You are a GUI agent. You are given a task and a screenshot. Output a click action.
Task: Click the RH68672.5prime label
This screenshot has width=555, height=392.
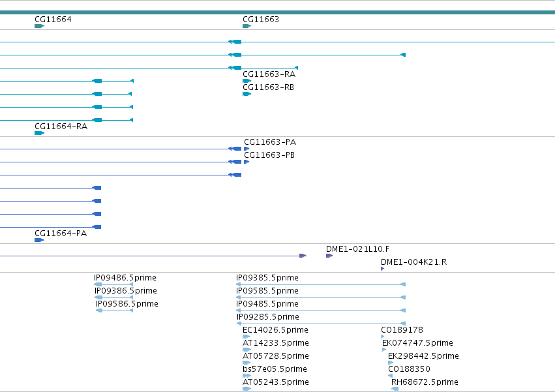pos(425,382)
